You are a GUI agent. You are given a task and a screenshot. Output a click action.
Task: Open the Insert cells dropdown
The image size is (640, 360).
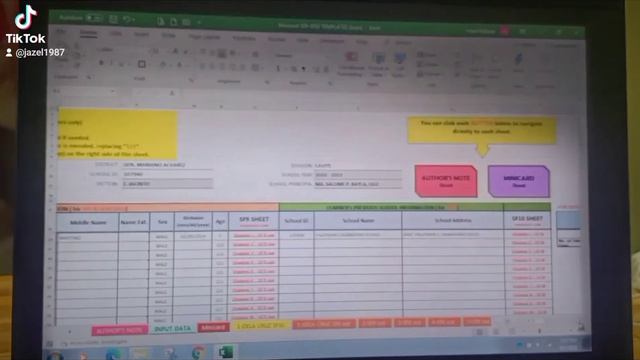427,55
